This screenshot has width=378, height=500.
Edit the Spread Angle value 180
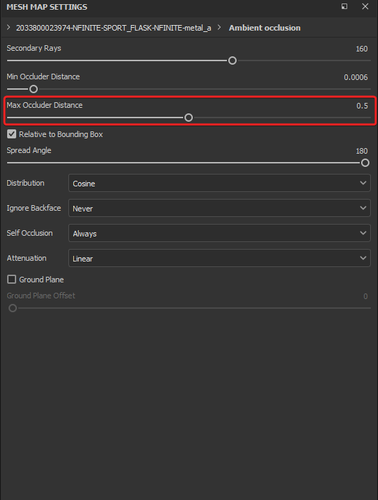coord(362,151)
